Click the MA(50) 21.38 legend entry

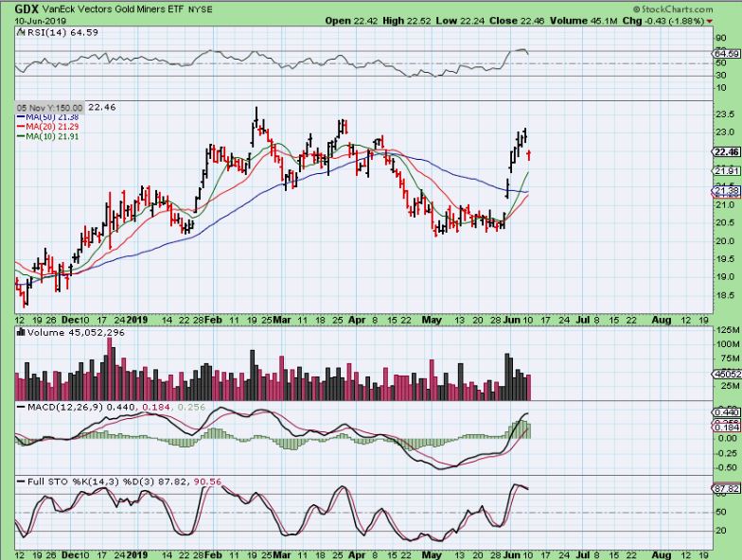tap(47, 117)
